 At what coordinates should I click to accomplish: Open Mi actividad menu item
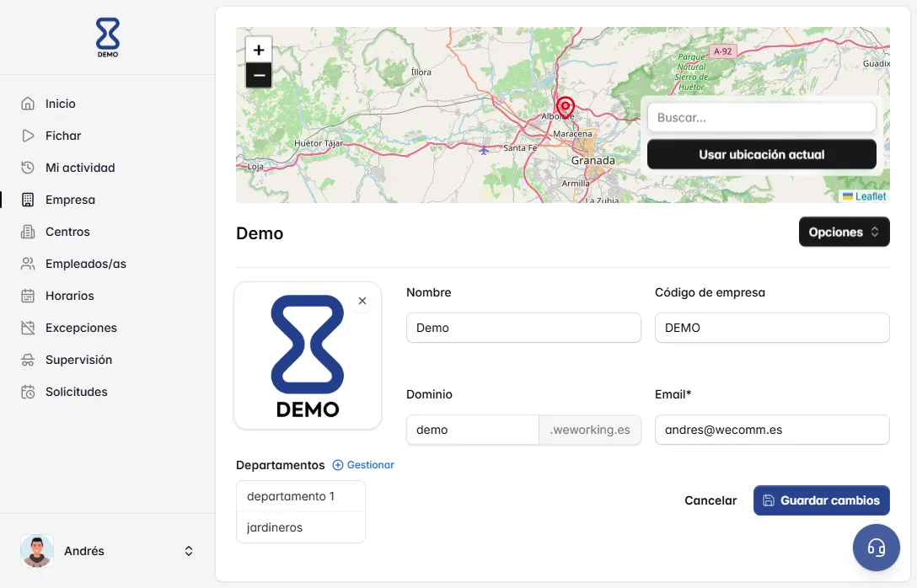(80, 168)
